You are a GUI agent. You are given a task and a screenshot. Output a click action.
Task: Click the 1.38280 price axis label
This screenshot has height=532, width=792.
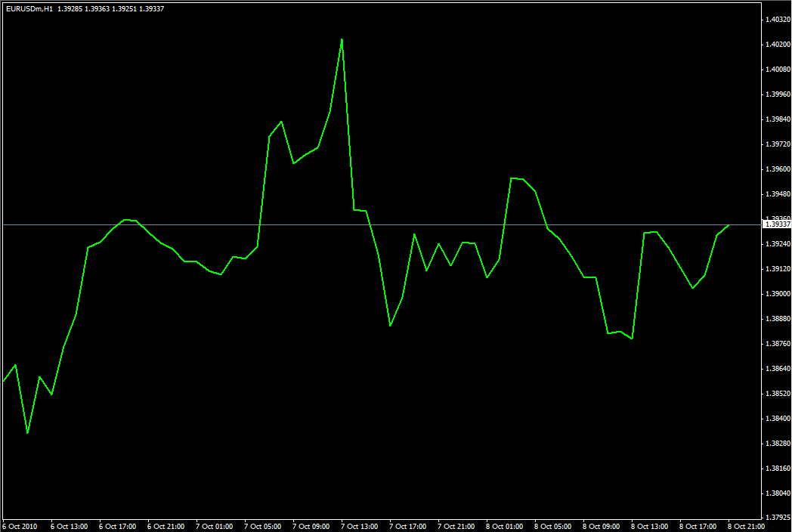(778, 444)
